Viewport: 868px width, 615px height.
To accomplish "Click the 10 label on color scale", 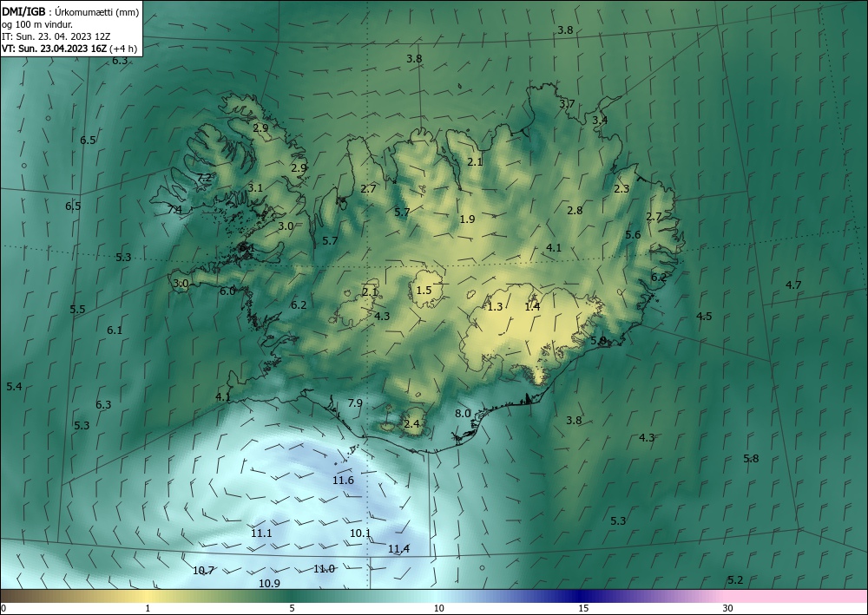I will click(438, 608).
